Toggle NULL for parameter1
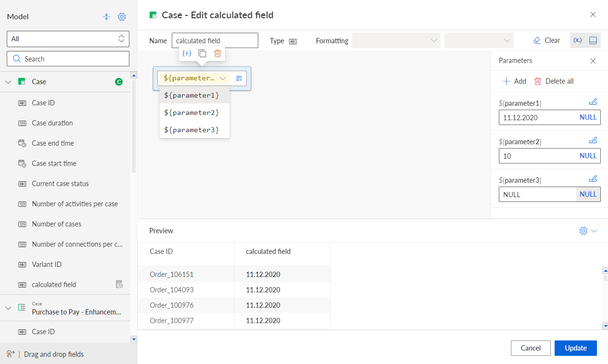Image resolution: width=608 pixels, height=364 pixels. click(588, 117)
